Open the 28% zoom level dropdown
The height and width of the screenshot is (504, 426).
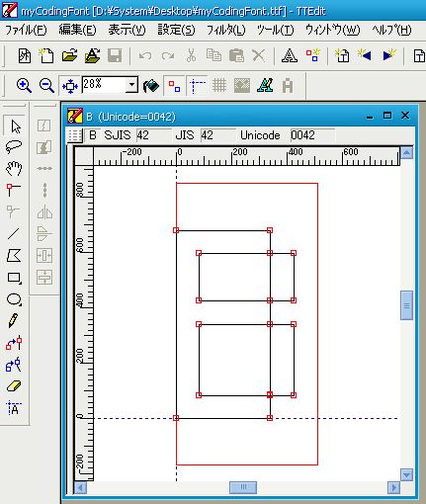[131, 85]
